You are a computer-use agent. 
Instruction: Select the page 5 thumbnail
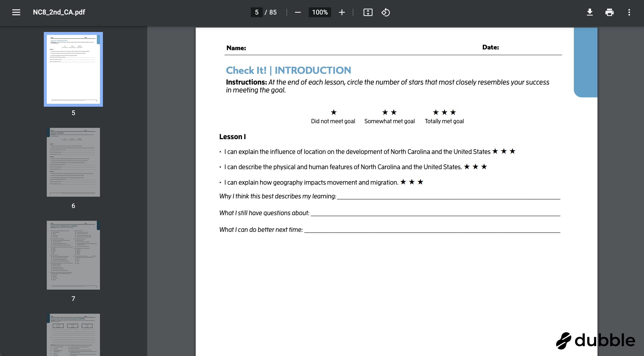(x=73, y=69)
